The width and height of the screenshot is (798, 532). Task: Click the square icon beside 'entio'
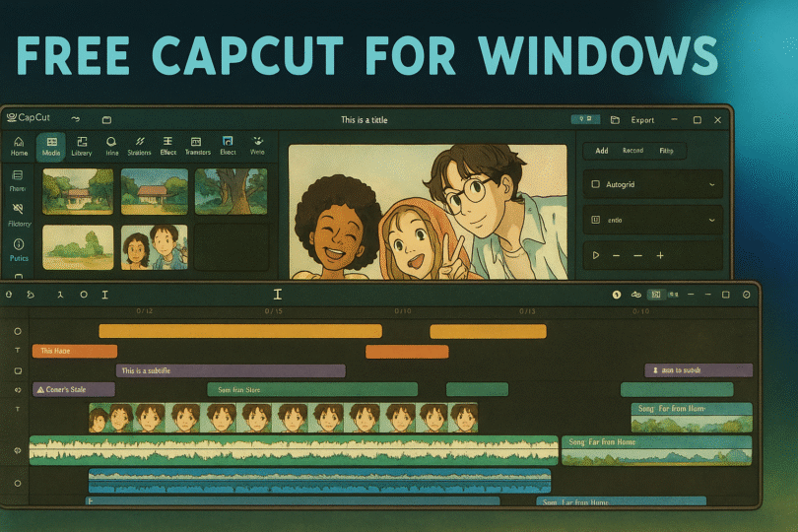click(595, 220)
